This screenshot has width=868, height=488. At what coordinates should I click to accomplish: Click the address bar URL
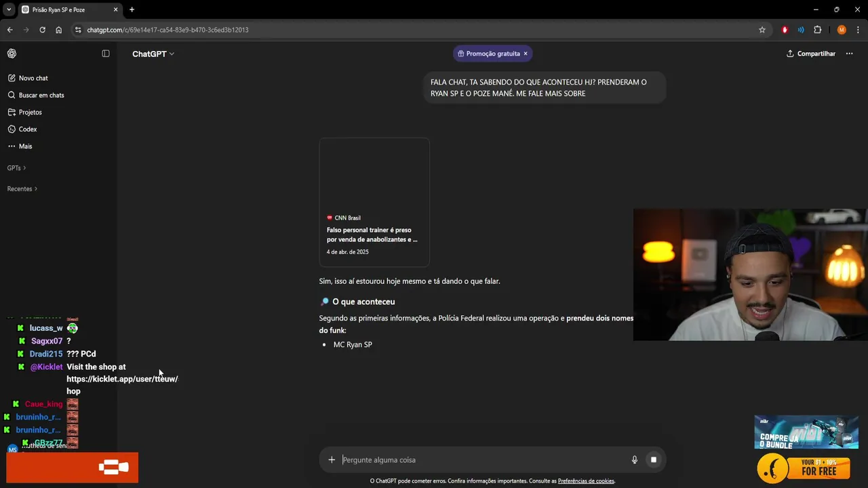pos(167,30)
